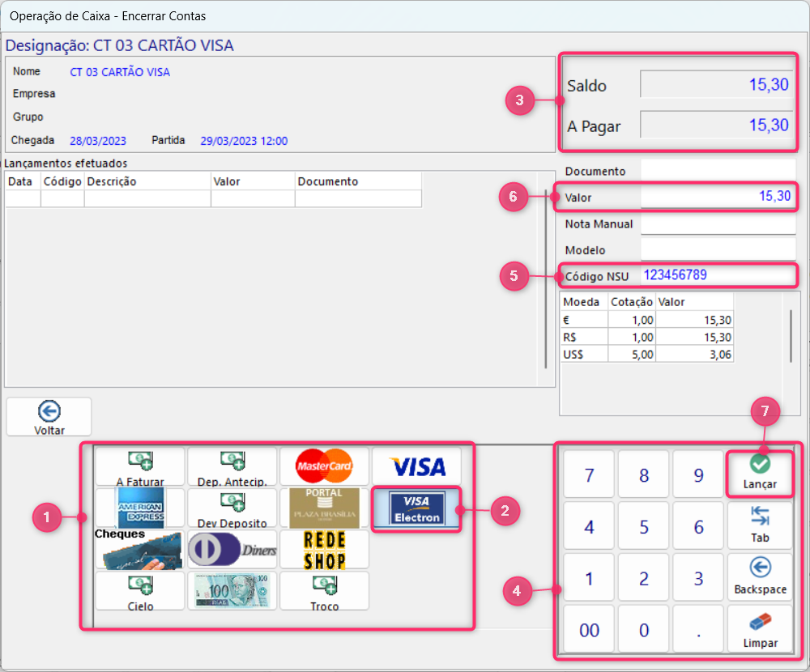Edit the Código NSU field

point(718,275)
